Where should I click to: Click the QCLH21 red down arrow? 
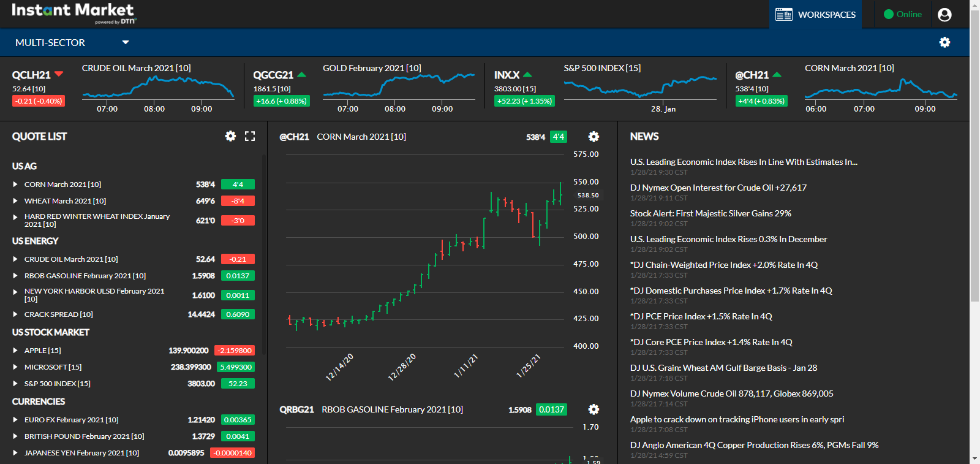coord(59,74)
